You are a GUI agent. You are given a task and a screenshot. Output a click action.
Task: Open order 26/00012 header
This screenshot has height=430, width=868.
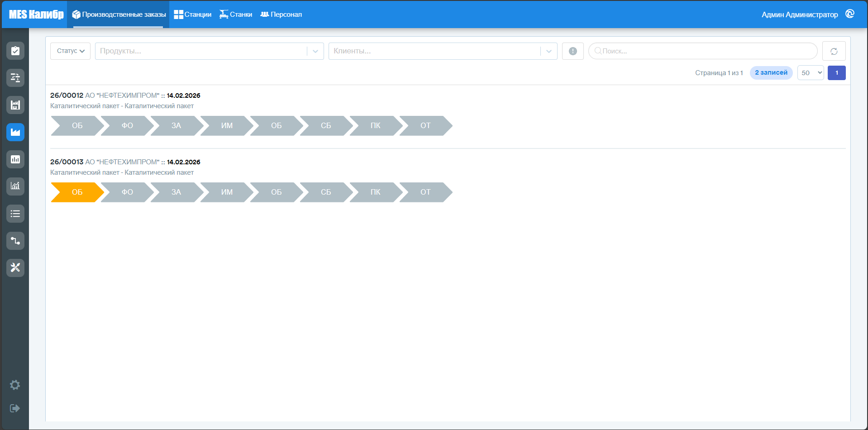[x=125, y=96]
